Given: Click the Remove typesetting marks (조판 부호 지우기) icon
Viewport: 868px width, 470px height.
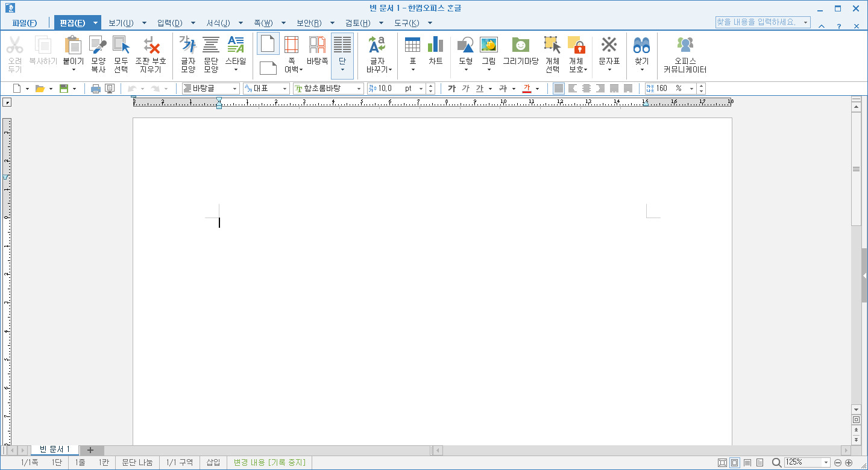Looking at the screenshot, I should pyautogui.click(x=151, y=45).
